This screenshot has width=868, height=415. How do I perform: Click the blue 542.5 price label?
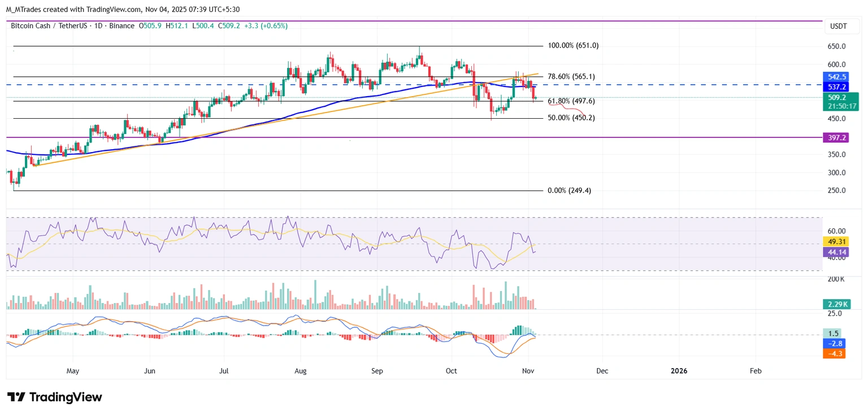click(x=836, y=76)
